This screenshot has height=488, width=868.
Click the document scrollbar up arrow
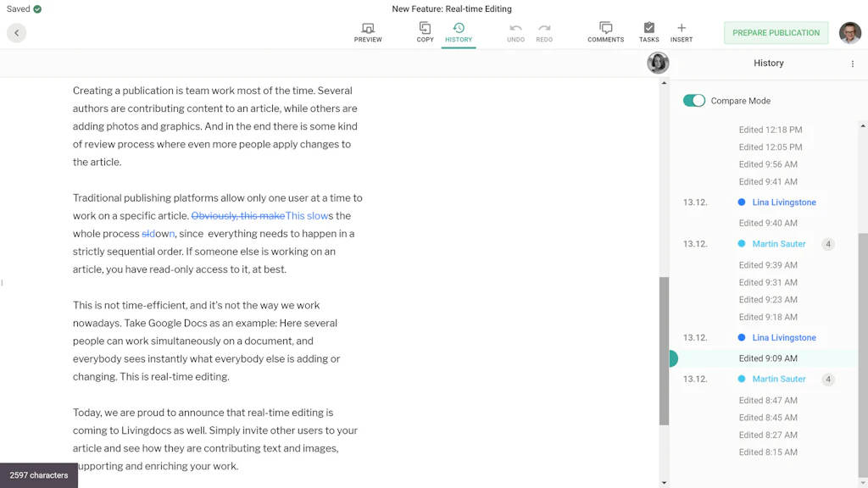tap(664, 83)
